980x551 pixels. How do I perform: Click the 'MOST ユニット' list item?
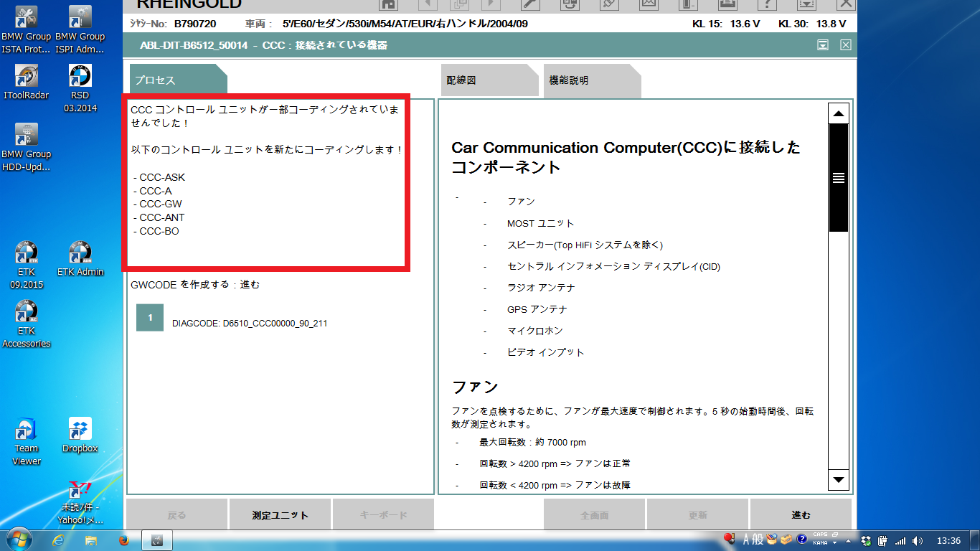point(541,223)
